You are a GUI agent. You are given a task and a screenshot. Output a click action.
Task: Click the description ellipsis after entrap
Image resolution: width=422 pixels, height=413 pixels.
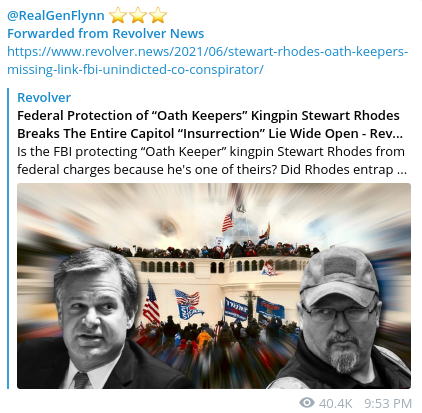pyautogui.click(x=402, y=170)
